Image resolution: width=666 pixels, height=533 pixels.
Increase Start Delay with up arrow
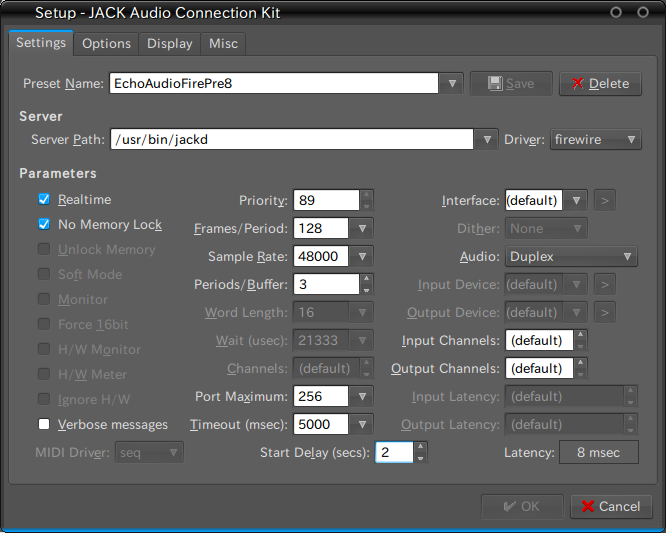pyautogui.click(x=420, y=447)
